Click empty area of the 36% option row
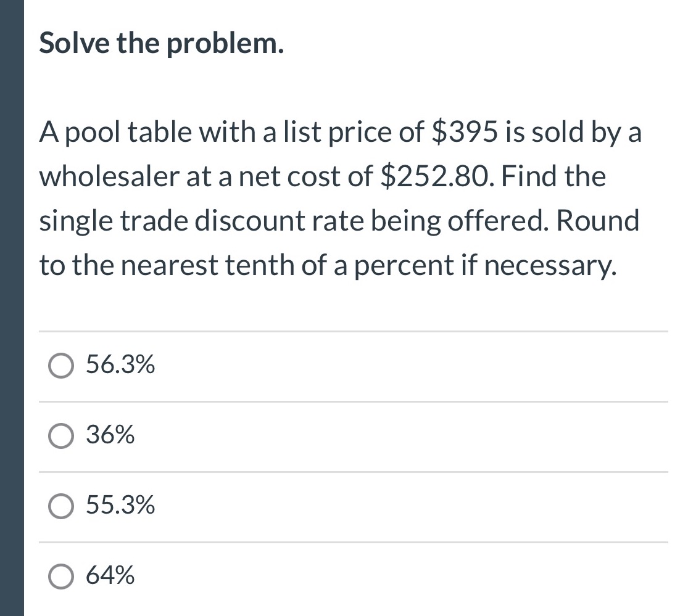 412,436
